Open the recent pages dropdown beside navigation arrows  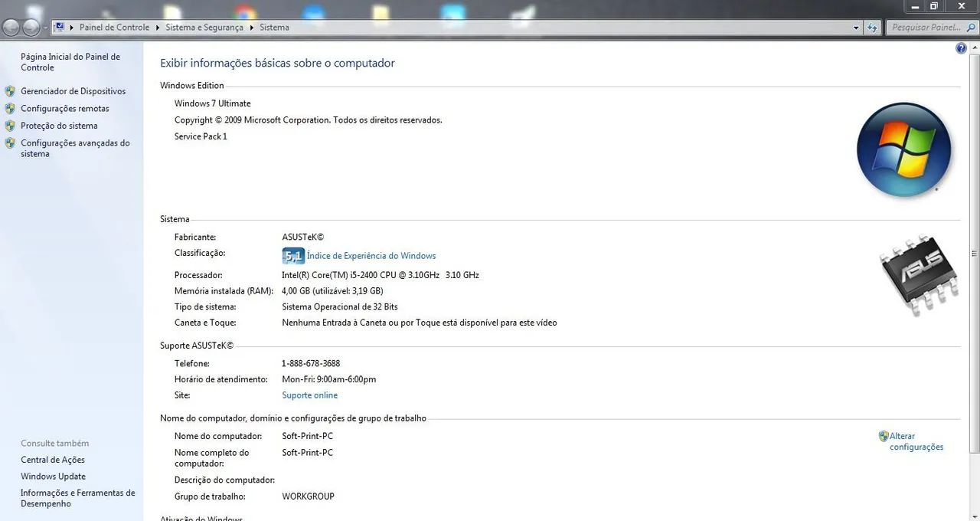pyautogui.click(x=46, y=28)
